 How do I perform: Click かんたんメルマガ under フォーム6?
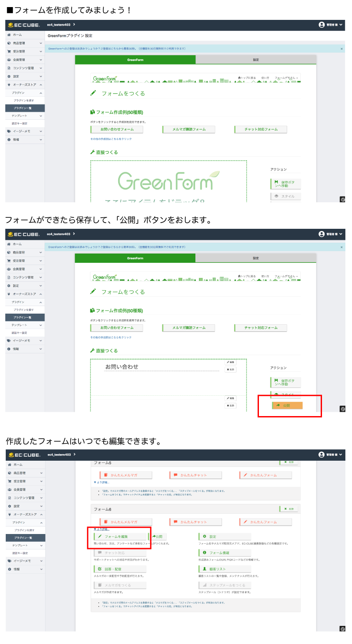coord(126,522)
